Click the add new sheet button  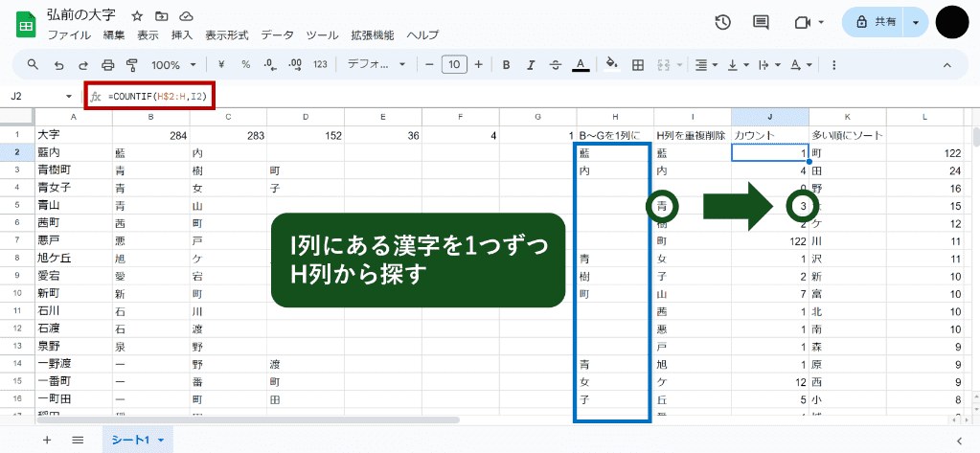[46, 439]
